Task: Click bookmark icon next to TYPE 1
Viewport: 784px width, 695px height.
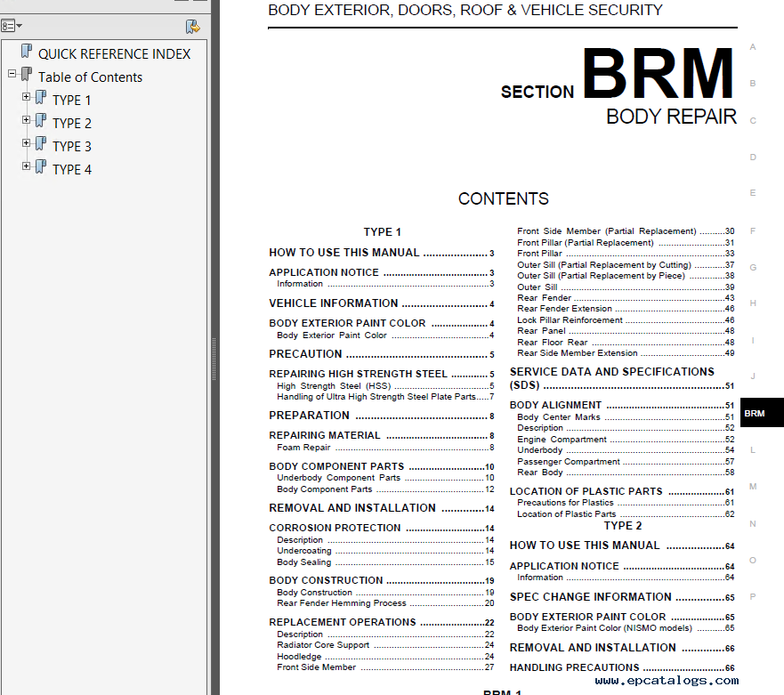Action: point(41,98)
